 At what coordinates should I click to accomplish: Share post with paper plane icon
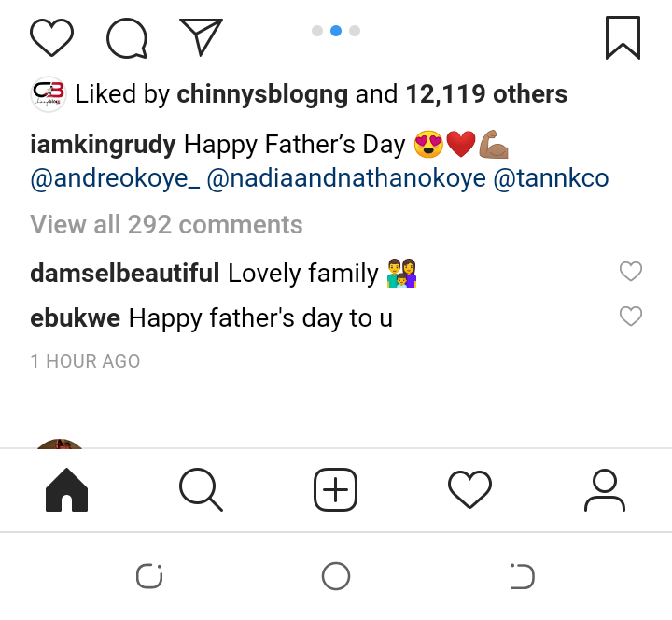pyautogui.click(x=201, y=37)
